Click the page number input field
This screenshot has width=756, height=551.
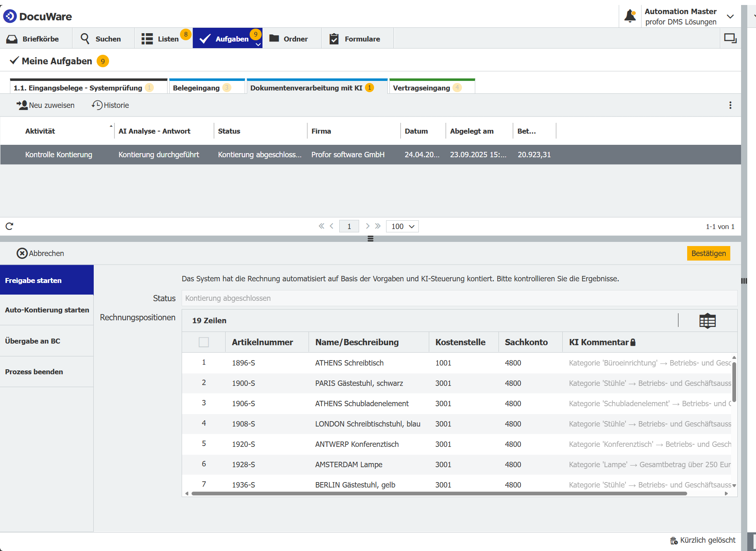(349, 226)
